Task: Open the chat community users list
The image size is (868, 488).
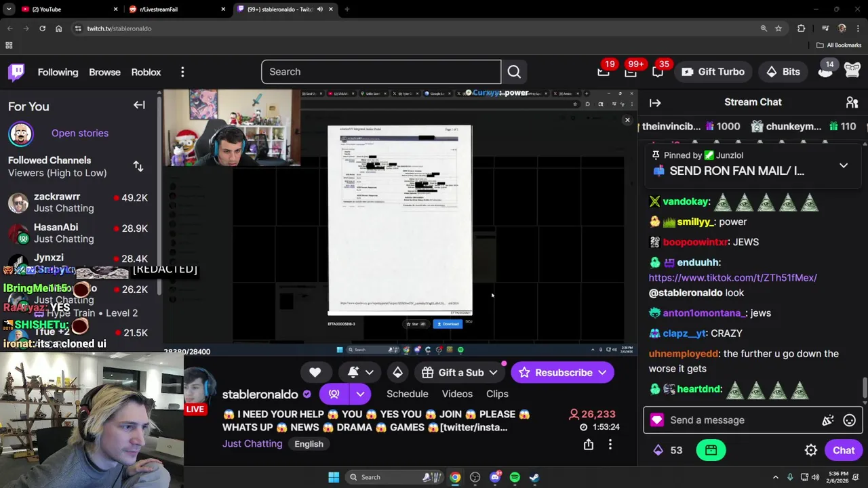Action: point(852,102)
